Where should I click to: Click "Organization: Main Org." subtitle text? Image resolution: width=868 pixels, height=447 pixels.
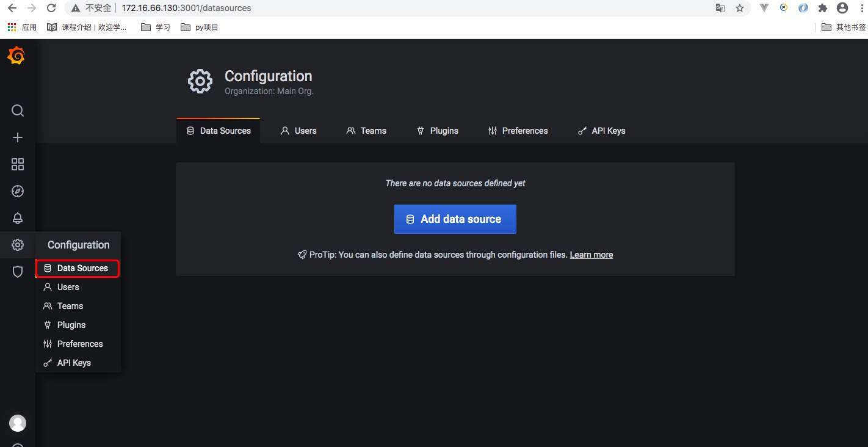click(x=269, y=91)
